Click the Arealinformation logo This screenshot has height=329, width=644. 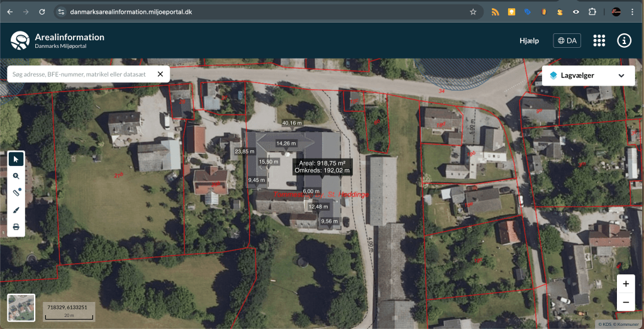coord(20,40)
